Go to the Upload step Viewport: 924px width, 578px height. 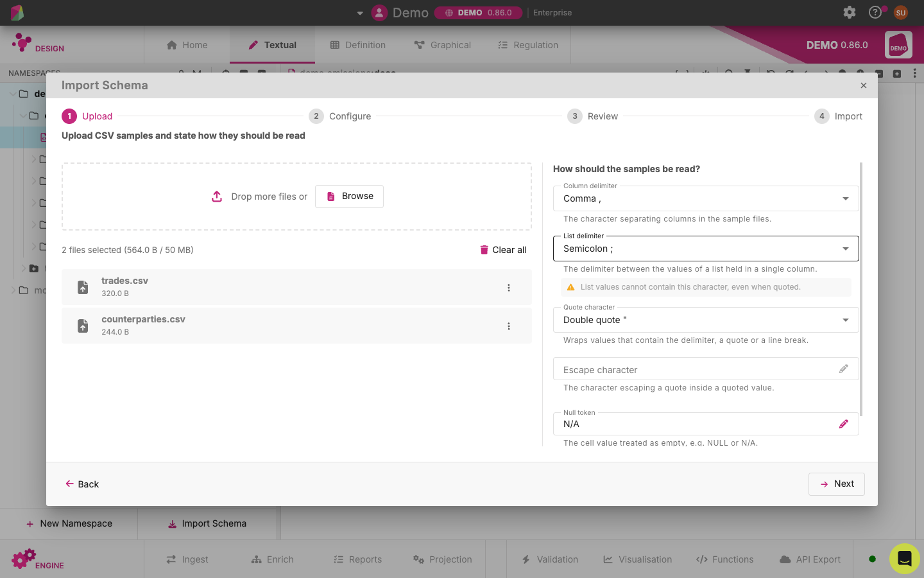click(x=87, y=116)
